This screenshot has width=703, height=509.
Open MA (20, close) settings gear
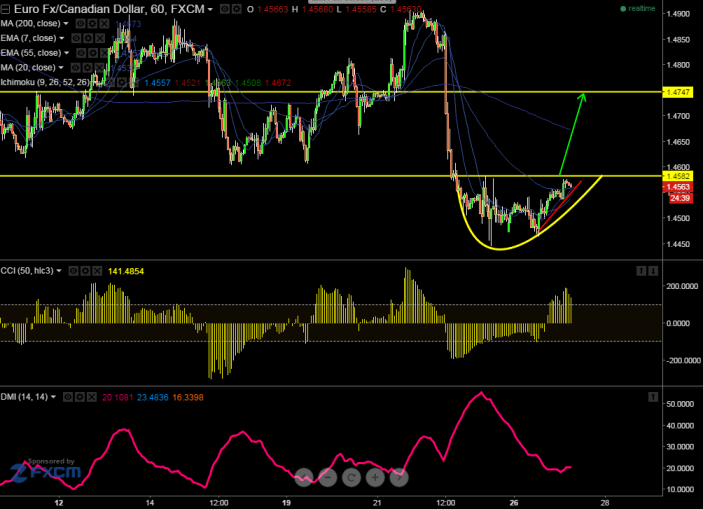pos(87,68)
